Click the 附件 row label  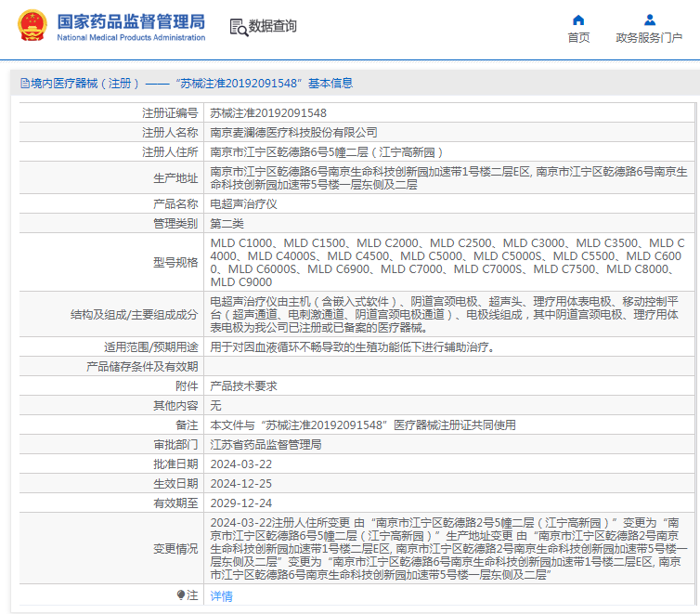click(187, 386)
